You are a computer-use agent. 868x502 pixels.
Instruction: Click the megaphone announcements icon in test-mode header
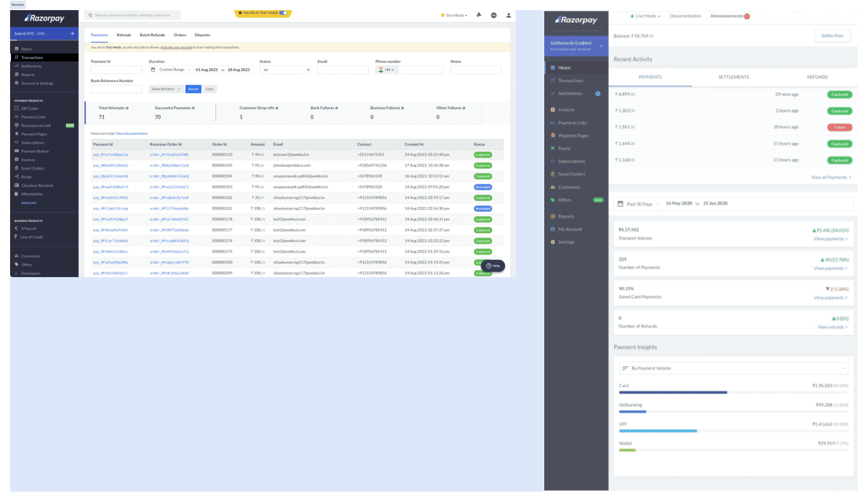[x=479, y=15]
